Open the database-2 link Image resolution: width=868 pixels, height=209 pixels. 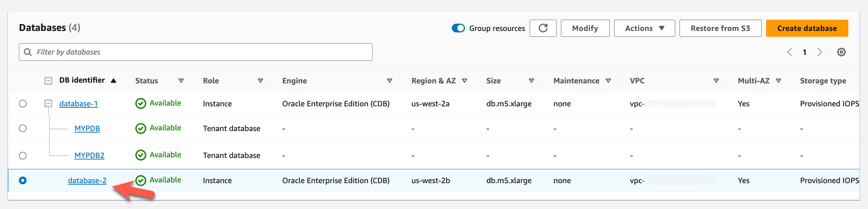click(x=87, y=181)
